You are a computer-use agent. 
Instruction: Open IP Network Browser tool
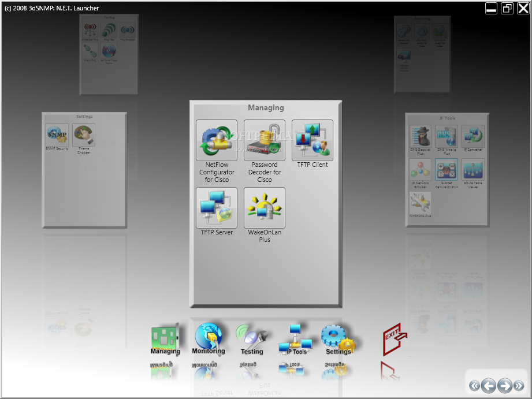(420, 170)
